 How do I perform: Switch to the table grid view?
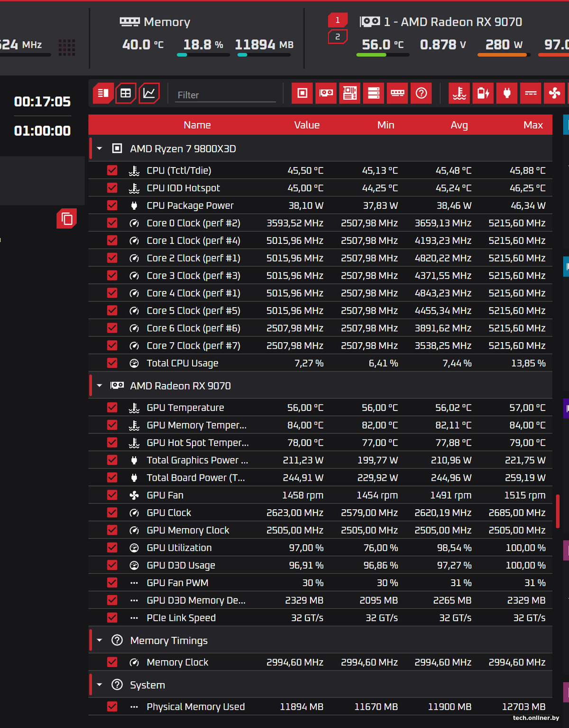tap(126, 93)
